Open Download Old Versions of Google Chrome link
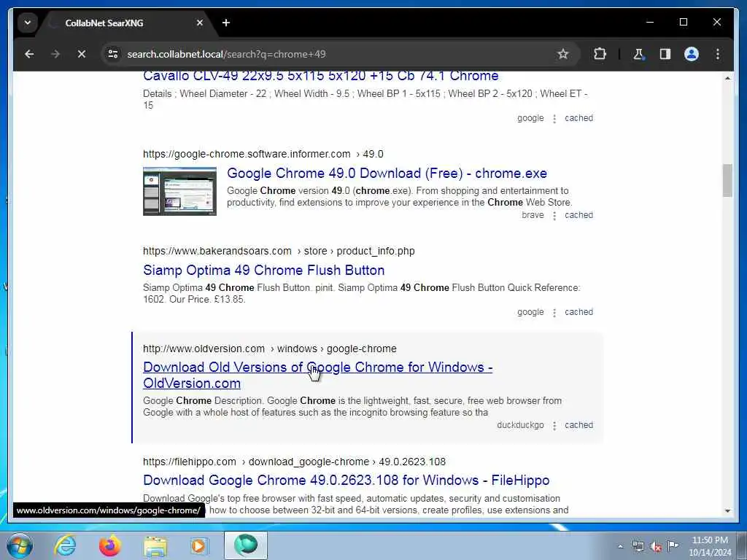747x560 pixels. pyautogui.click(x=317, y=376)
